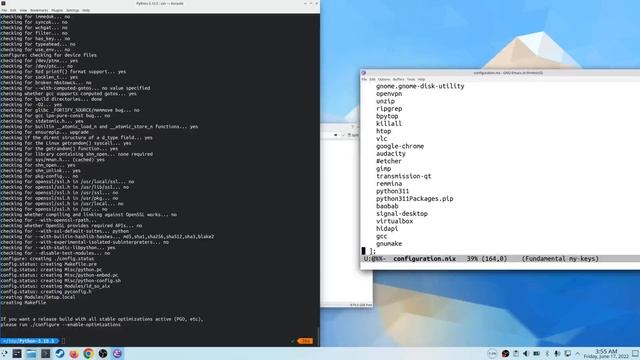The image size is (640, 360).
Task: Click the (Fundamental my-keys) mode indicator
Action: pyautogui.click(x=560, y=259)
